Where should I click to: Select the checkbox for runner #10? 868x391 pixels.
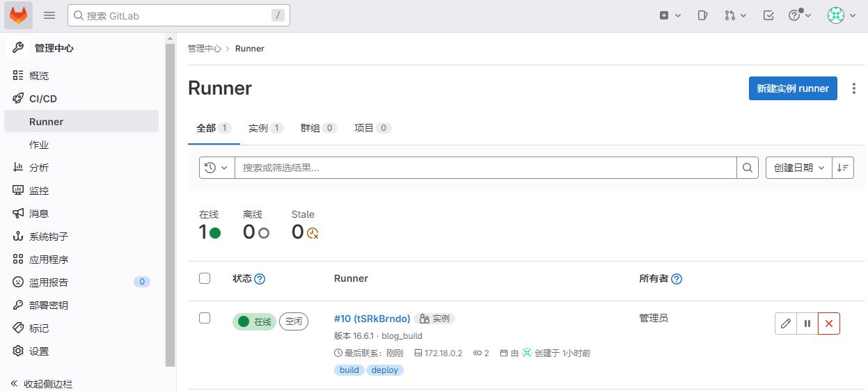tap(205, 318)
